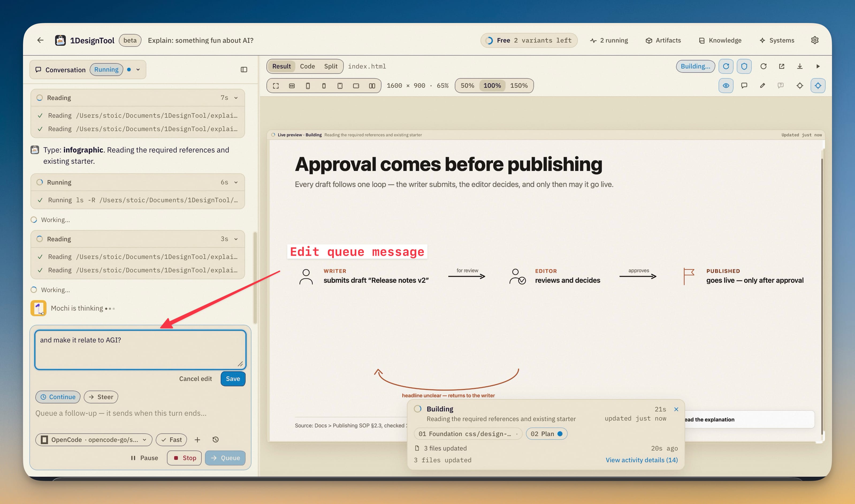The height and width of the screenshot is (504, 855).
Task: Click the plus icon next to Fast
Action: [x=197, y=440]
